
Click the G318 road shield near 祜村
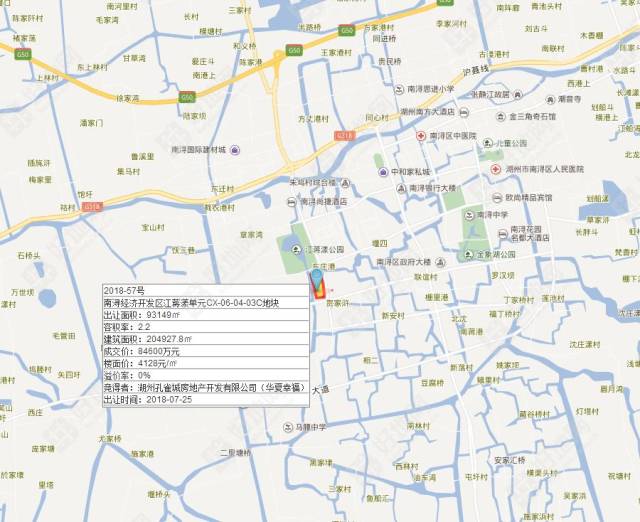coord(91,207)
